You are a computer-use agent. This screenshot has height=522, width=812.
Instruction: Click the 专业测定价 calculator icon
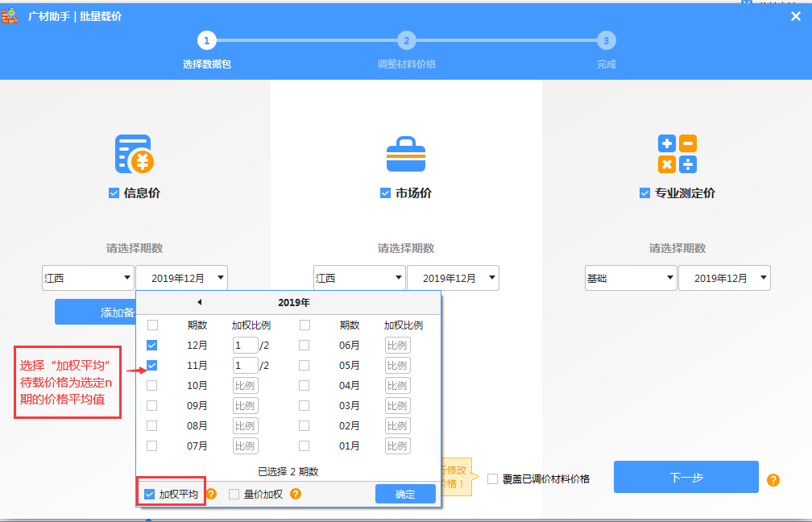tap(677, 154)
